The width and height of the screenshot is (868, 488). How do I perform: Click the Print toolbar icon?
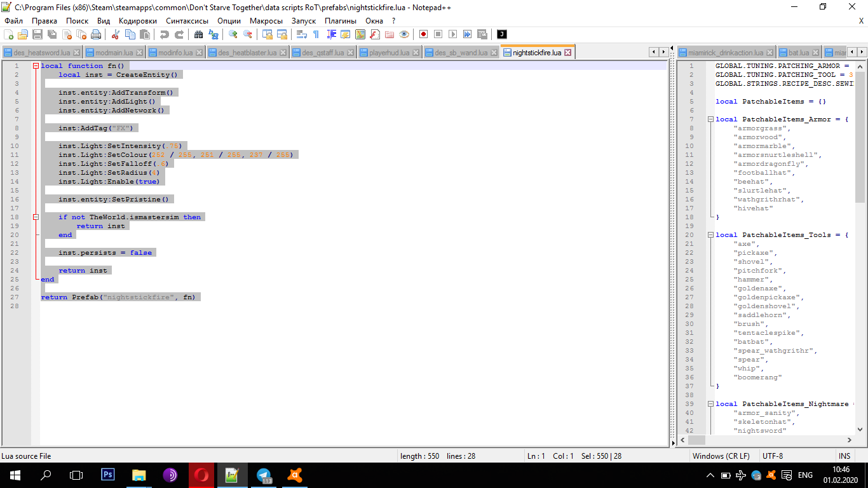(x=95, y=34)
